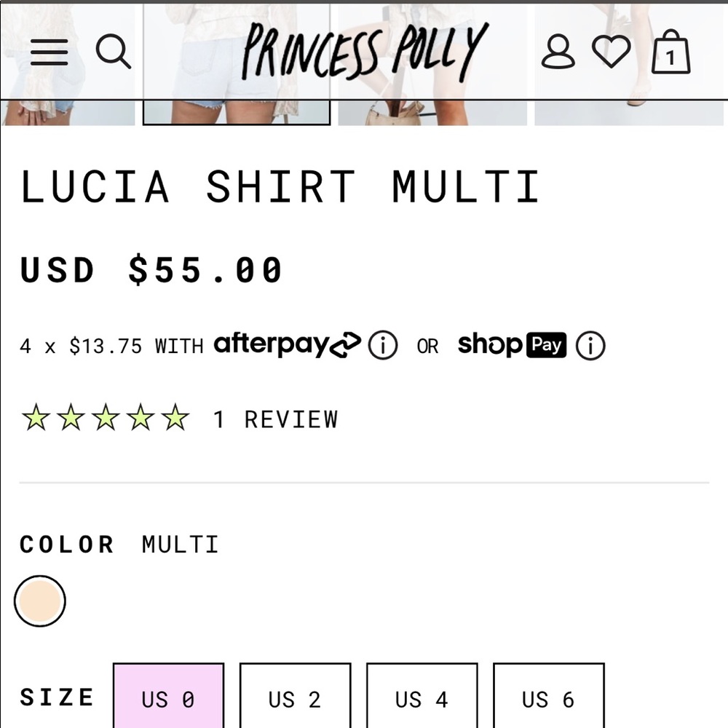Show Afterpay info icon details
Viewport: 728px width, 728px height.
coord(383,345)
